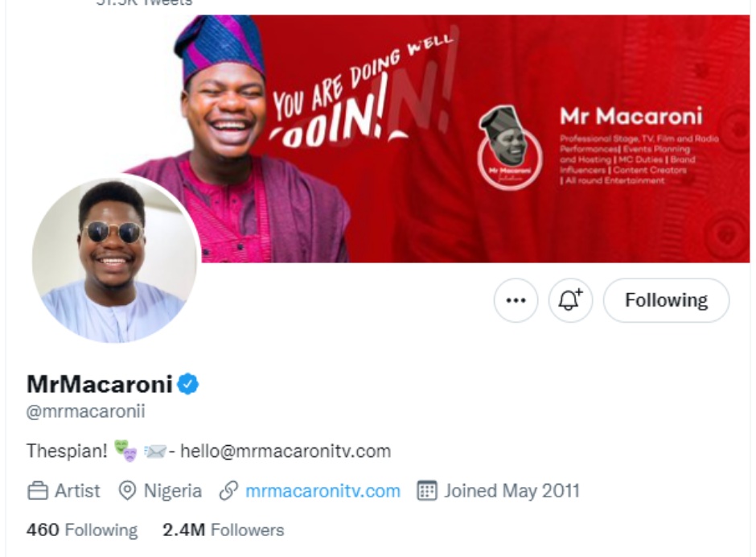756x557 pixels.
Task: Turn on tweet notifications with bell icon
Action: pos(570,300)
